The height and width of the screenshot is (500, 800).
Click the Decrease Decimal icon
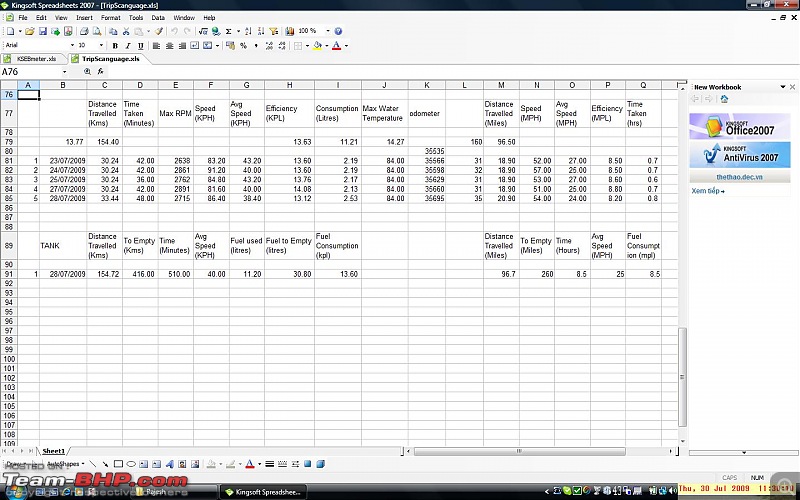(x=282, y=46)
